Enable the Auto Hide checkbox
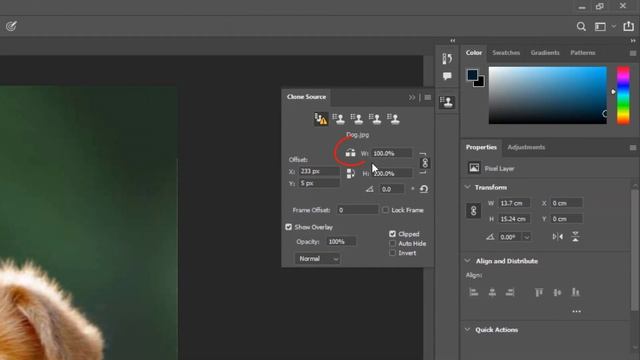Screen dimensions: 640x360 tap(392, 243)
